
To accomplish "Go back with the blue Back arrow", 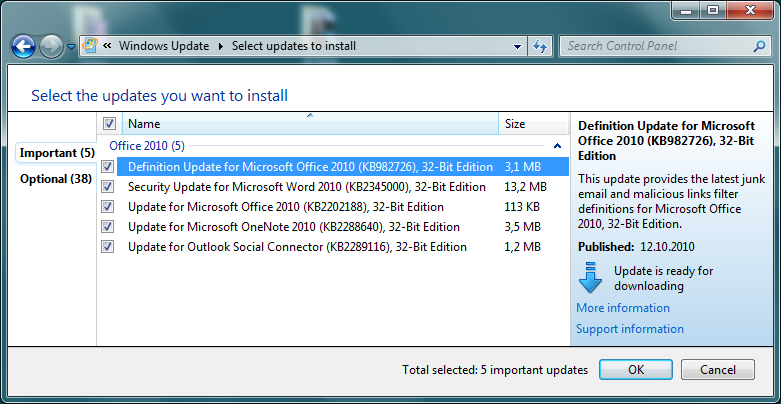I will pyautogui.click(x=23, y=47).
